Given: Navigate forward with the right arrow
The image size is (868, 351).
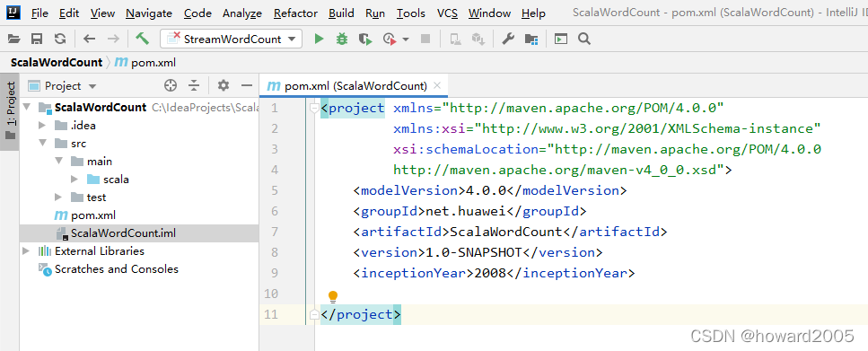Looking at the screenshot, I should click(113, 39).
